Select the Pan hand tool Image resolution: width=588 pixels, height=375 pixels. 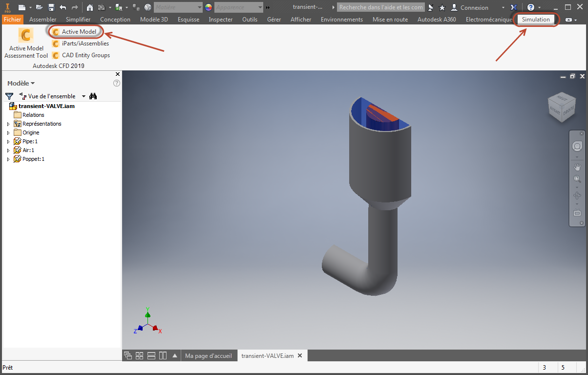(577, 167)
